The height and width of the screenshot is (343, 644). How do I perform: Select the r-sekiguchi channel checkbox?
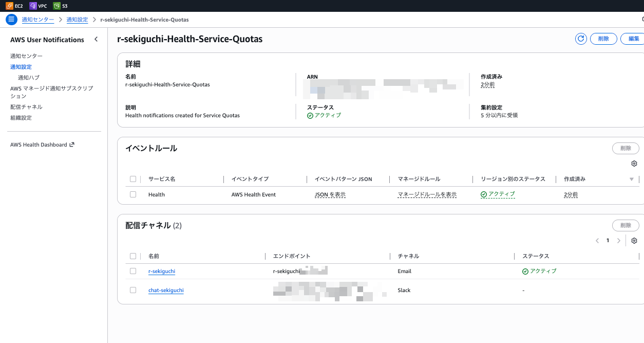coord(133,271)
